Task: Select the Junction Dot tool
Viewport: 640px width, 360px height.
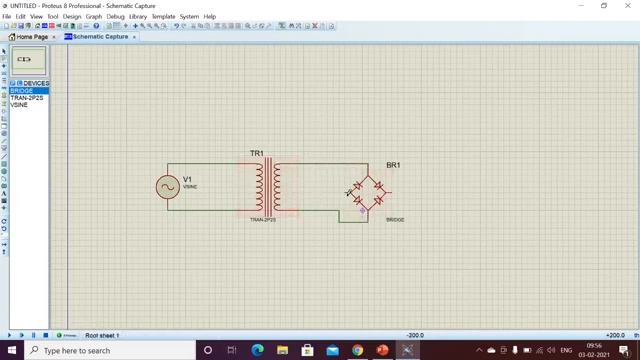Action: pyautogui.click(x=4, y=66)
